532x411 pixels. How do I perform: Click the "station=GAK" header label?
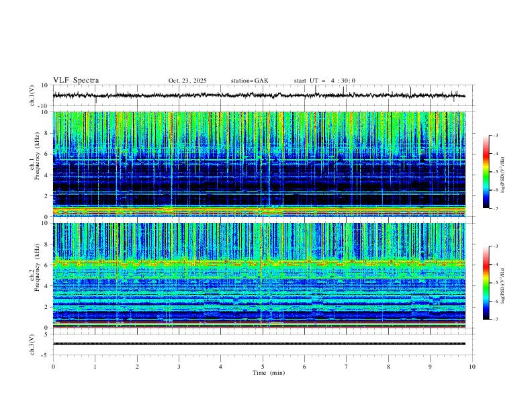pyautogui.click(x=249, y=81)
